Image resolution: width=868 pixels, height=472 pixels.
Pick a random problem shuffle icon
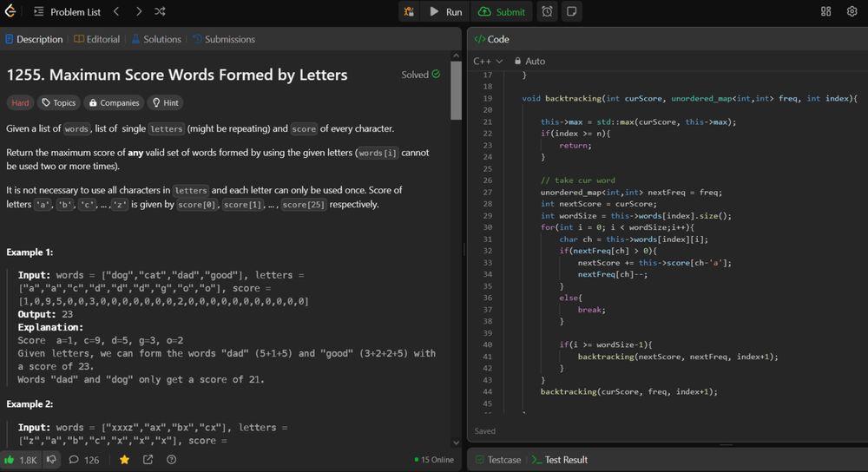(160, 11)
